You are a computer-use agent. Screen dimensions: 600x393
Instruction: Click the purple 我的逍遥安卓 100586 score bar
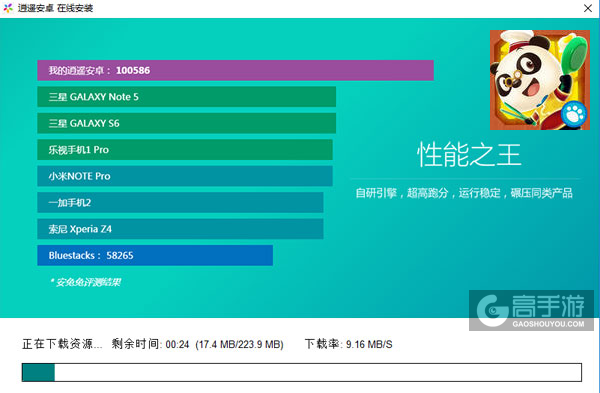pos(235,70)
